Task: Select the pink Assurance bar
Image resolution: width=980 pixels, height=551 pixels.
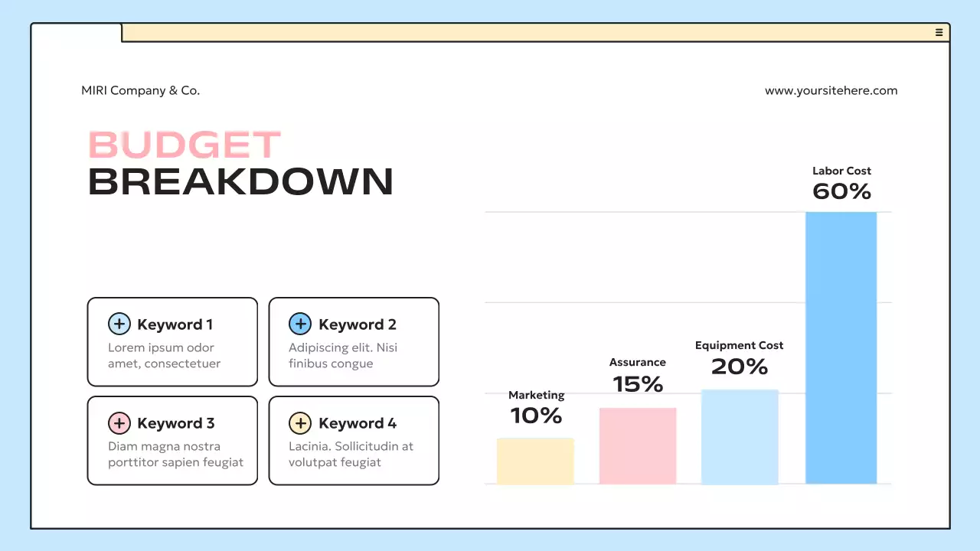Action: tap(638, 445)
